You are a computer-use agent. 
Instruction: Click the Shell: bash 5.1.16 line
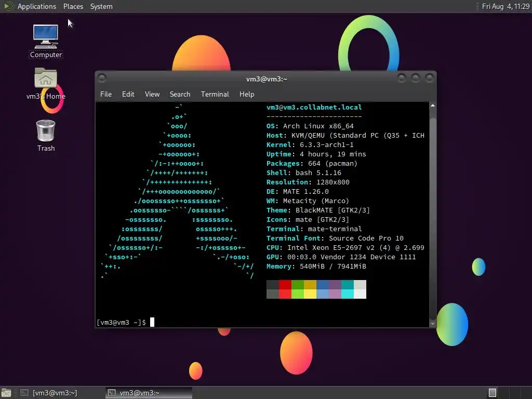(x=304, y=172)
